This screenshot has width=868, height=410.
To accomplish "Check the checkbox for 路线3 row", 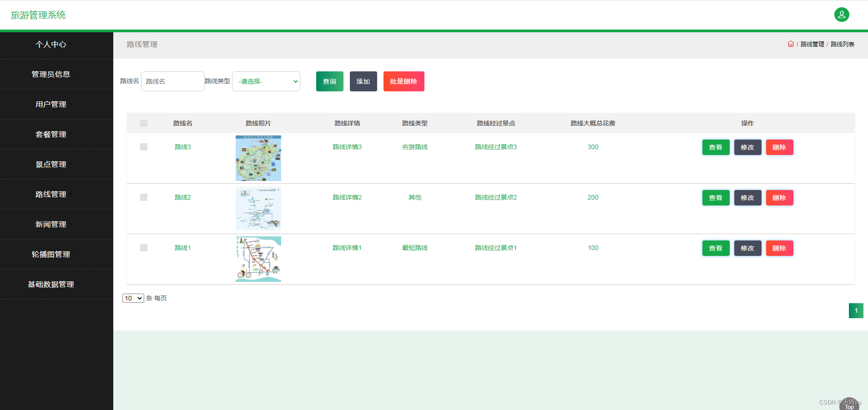I will (x=144, y=147).
